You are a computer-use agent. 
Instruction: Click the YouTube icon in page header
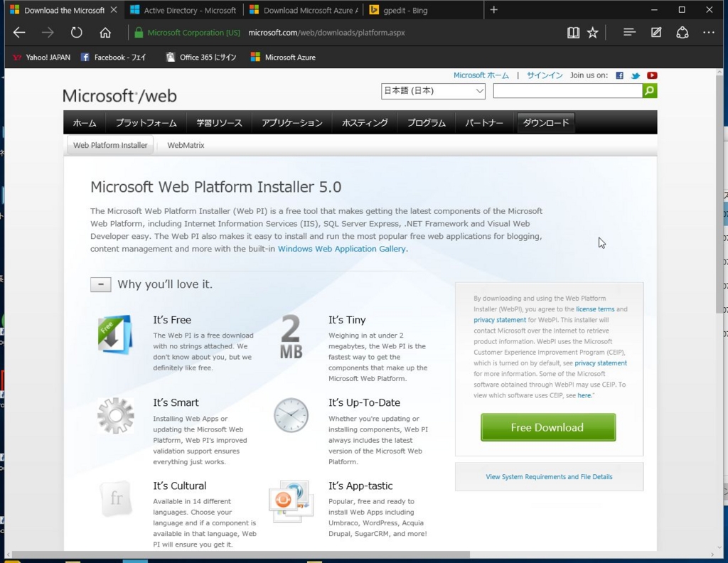point(652,75)
